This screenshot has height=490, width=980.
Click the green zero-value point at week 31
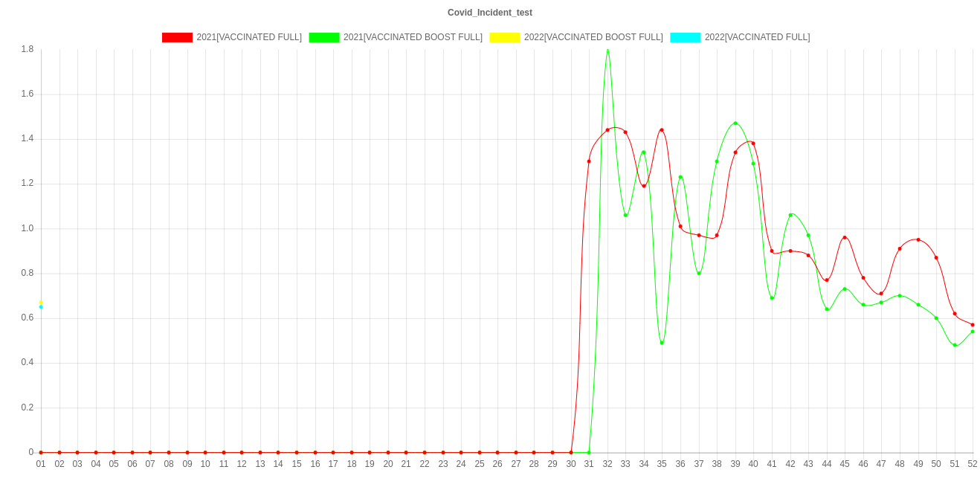[x=589, y=452]
